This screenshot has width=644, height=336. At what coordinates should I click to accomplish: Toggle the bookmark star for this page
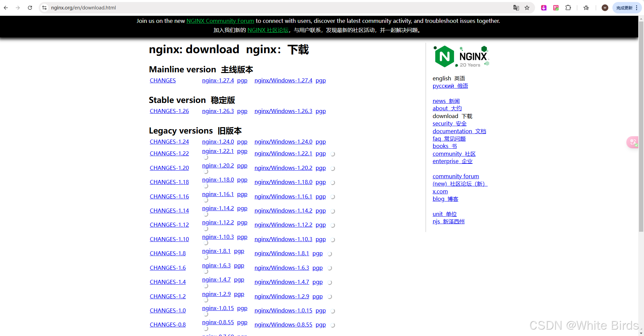click(x=527, y=7)
